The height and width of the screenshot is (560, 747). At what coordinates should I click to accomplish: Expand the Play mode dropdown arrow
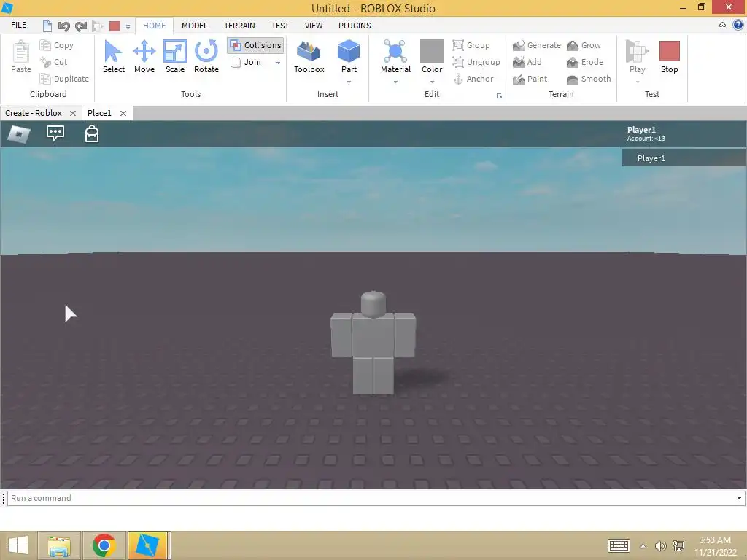(x=638, y=82)
